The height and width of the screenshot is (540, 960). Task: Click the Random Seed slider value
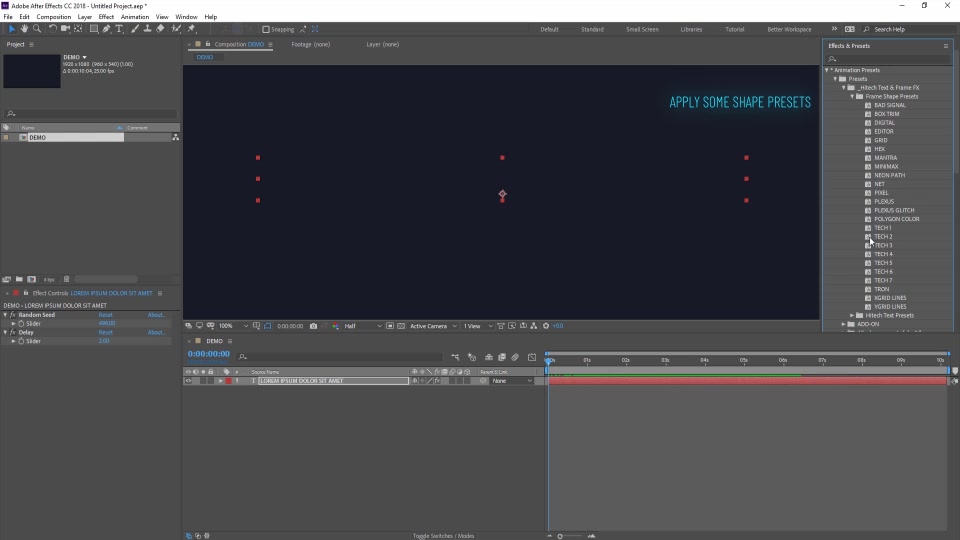pyautogui.click(x=107, y=324)
